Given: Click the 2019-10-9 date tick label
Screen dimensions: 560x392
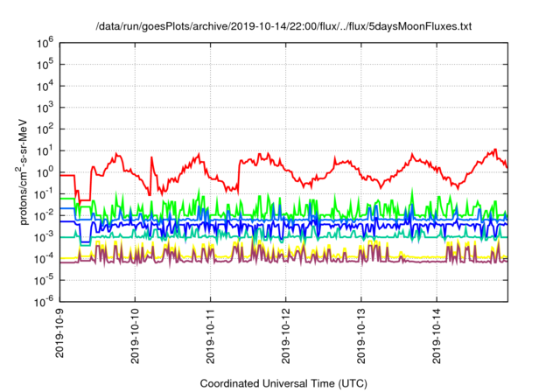Looking at the screenshot, I should pos(59,332).
